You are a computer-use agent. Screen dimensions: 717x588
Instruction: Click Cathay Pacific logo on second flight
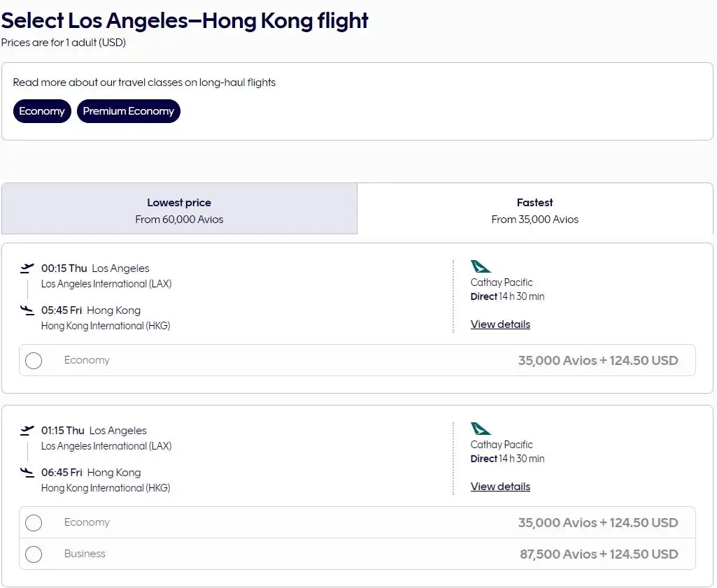(481, 429)
